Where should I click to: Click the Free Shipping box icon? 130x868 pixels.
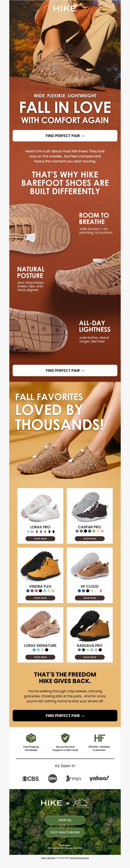point(31,738)
